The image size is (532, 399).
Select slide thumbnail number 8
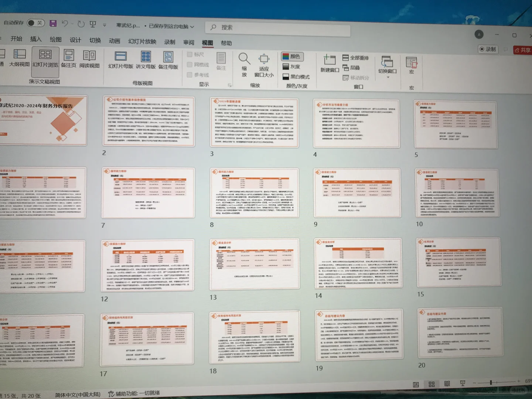255,192
